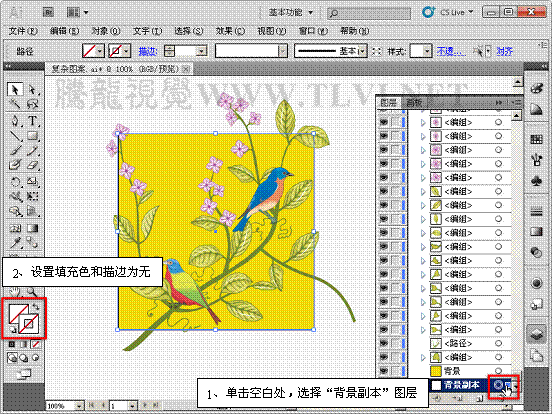Select the Hand tool
Screen dimensions: 553x414
point(15,291)
